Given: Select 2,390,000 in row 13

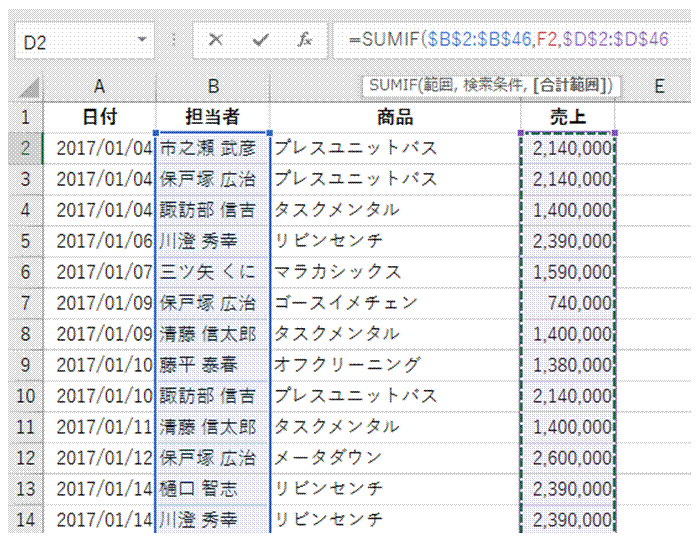Looking at the screenshot, I should click(568, 489).
